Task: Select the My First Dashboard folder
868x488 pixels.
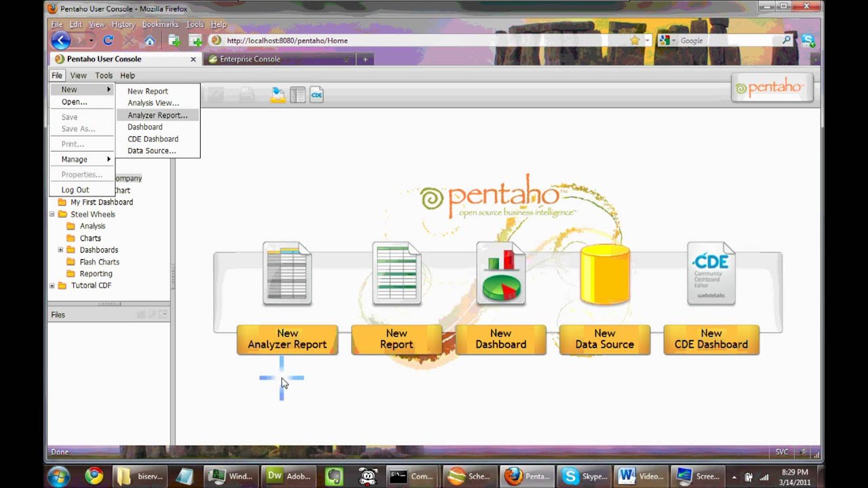Action: pyautogui.click(x=102, y=202)
